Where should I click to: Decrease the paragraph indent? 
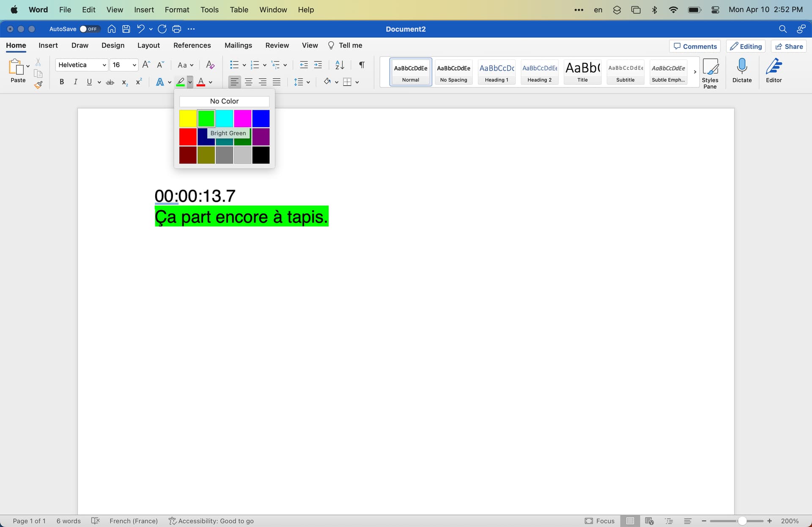tap(304, 65)
